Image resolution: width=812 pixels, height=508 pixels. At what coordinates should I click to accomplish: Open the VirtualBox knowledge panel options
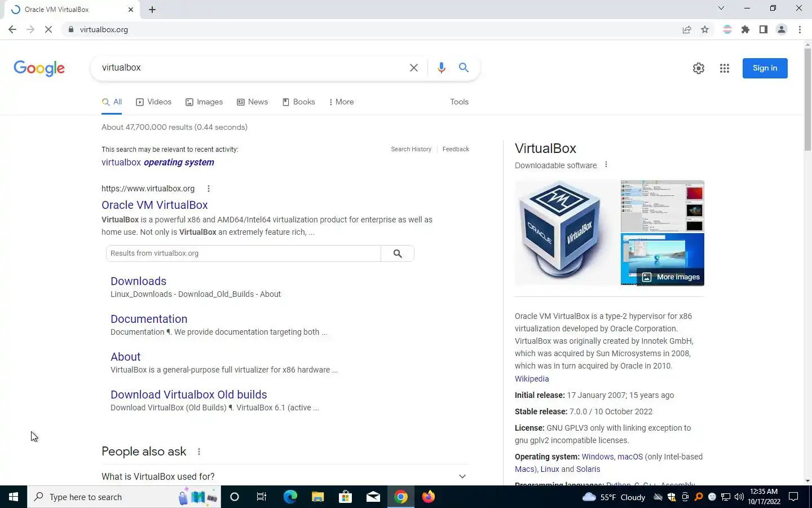[x=606, y=165]
